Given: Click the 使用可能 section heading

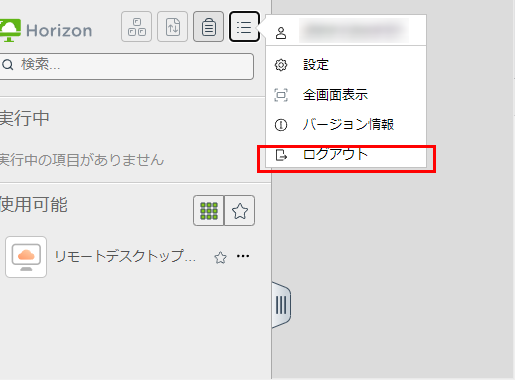Looking at the screenshot, I should click(34, 204).
